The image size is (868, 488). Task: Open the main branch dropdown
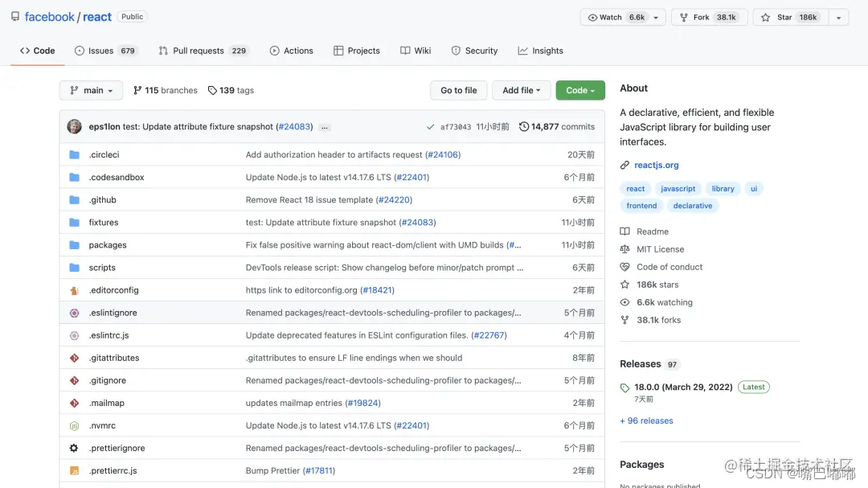(x=92, y=90)
